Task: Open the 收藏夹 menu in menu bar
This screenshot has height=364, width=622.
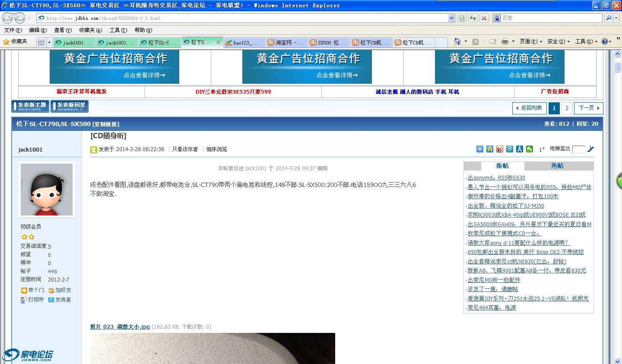Action: (x=90, y=30)
